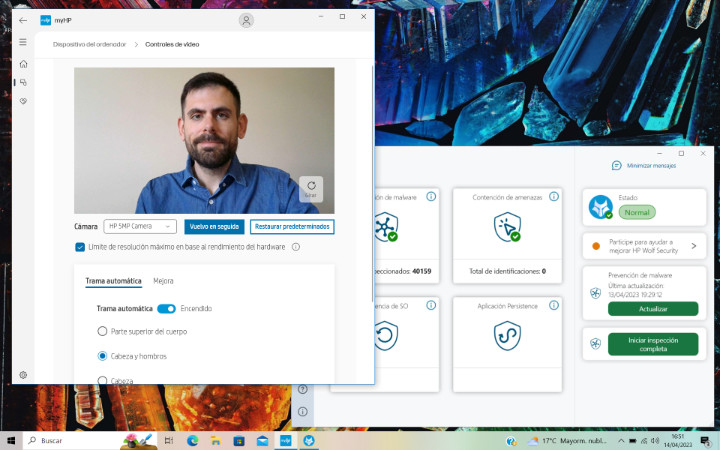Open Task View on the taskbar
Image resolution: width=720 pixels, height=450 pixels.
tap(169, 441)
